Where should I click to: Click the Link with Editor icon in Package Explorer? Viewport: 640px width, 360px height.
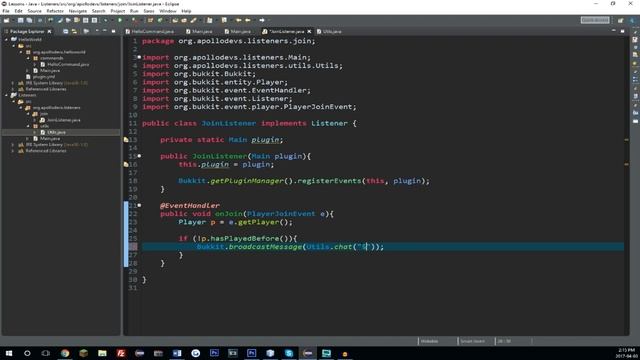tap(74, 31)
